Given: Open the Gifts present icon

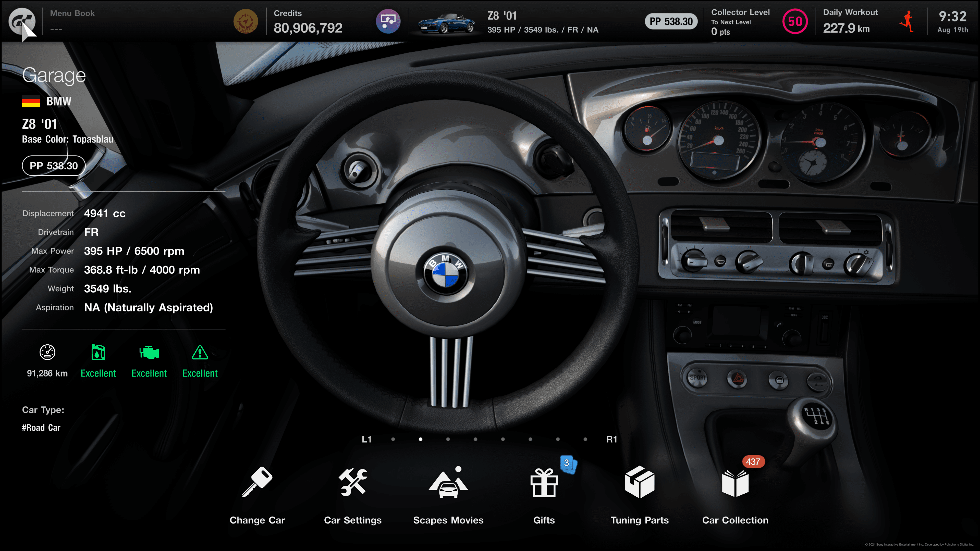Looking at the screenshot, I should tap(544, 483).
